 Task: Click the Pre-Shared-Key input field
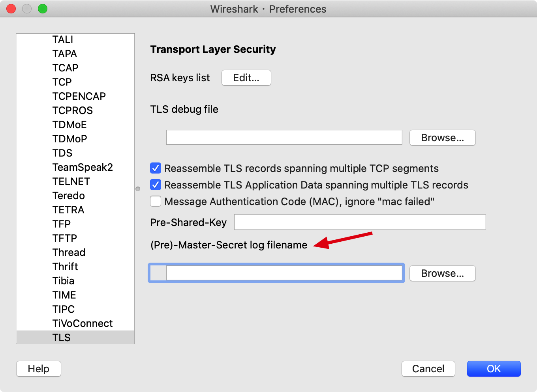[360, 222]
